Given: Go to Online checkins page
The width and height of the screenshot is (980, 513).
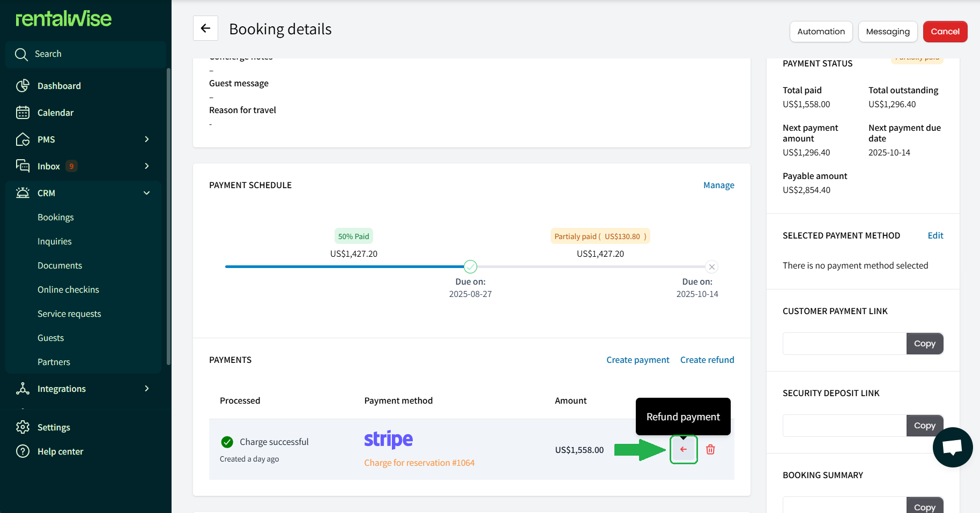Looking at the screenshot, I should 68,289.
